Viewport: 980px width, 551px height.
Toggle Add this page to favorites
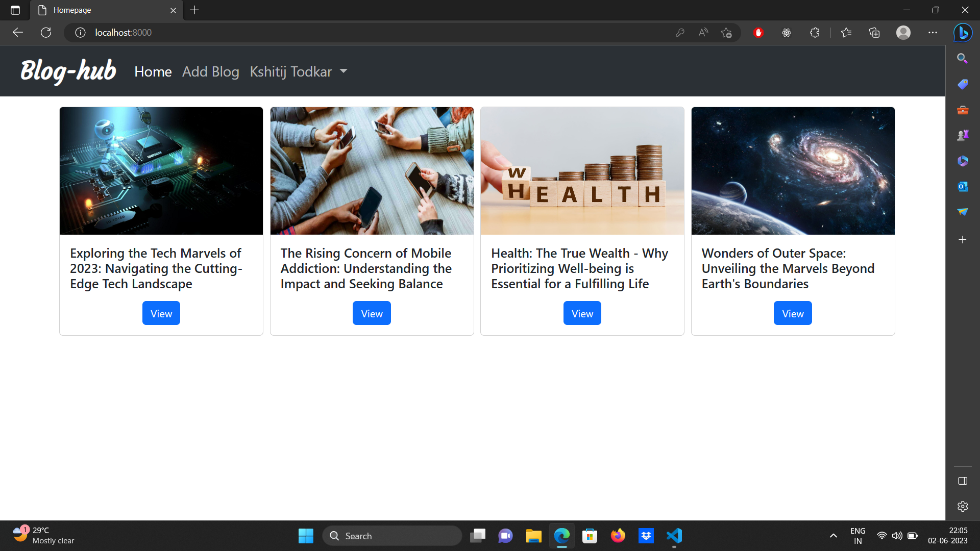coord(726,32)
